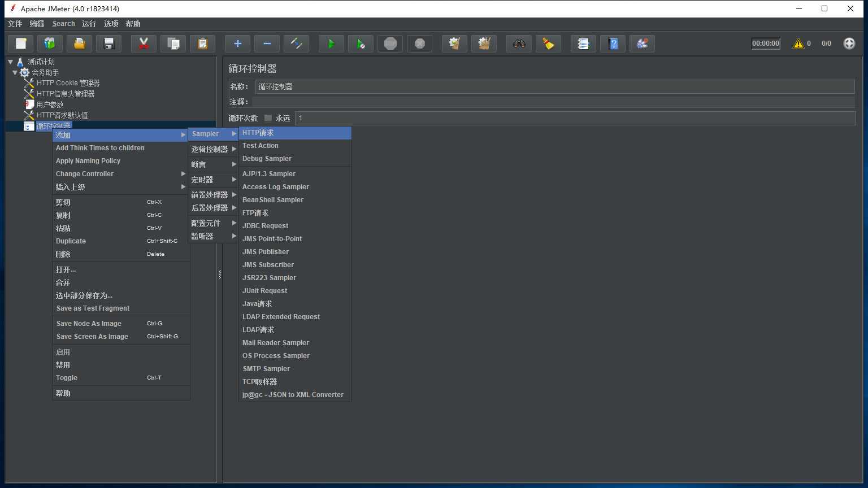This screenshot has width=868, height=488.
Task: Open the Change Controller submenu
Action: click(x=121, y=174)
